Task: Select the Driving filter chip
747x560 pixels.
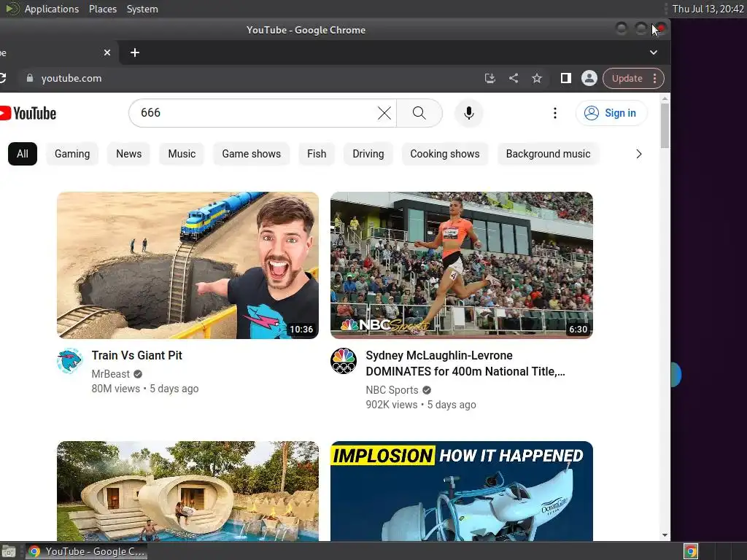Action: point(368,154)
